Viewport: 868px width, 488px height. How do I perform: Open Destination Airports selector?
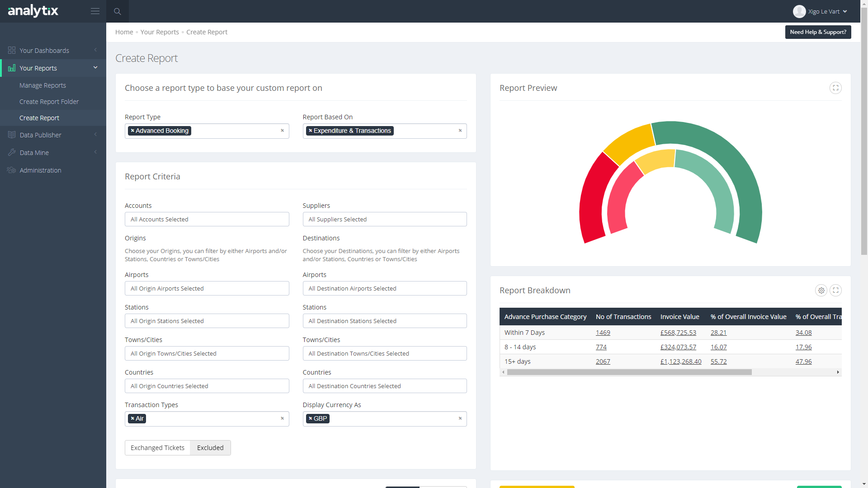385,288
